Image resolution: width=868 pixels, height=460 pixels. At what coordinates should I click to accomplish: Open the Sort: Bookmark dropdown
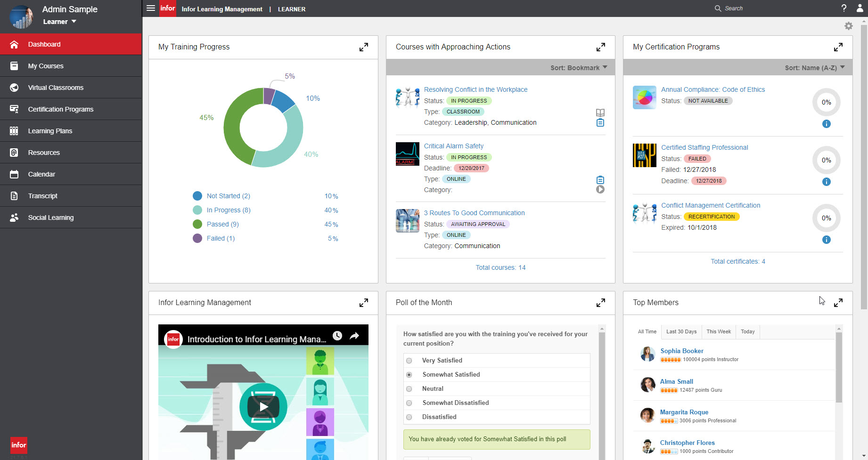point(579,67)
